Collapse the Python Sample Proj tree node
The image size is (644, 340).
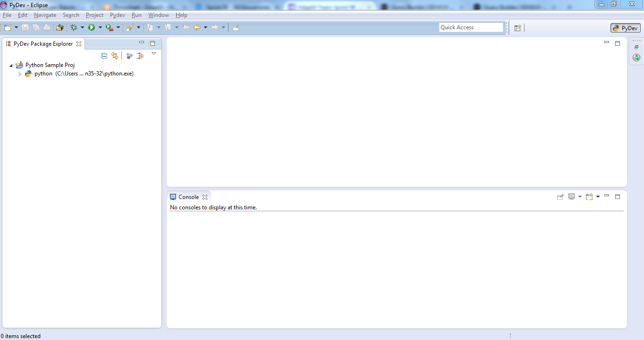[11, 66]
